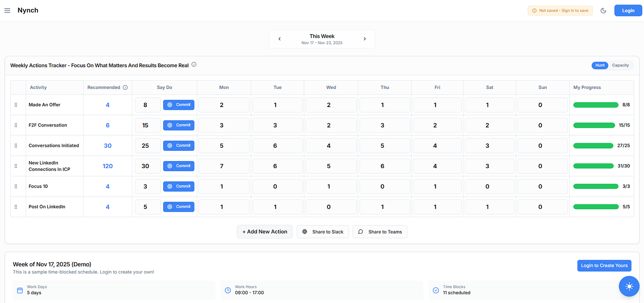Commit the Post On LinkedIn goal
The image size is (644, 303).
(x=179, y=207)
